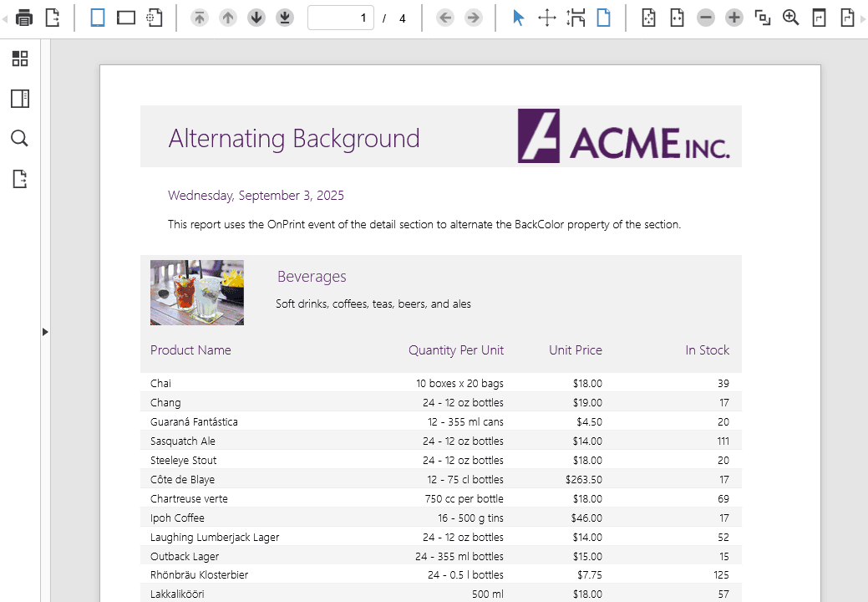This screenshot has width=868, height=602.
Task: Click the Steeleye Stout product name
Action: [x=183, y=460]
